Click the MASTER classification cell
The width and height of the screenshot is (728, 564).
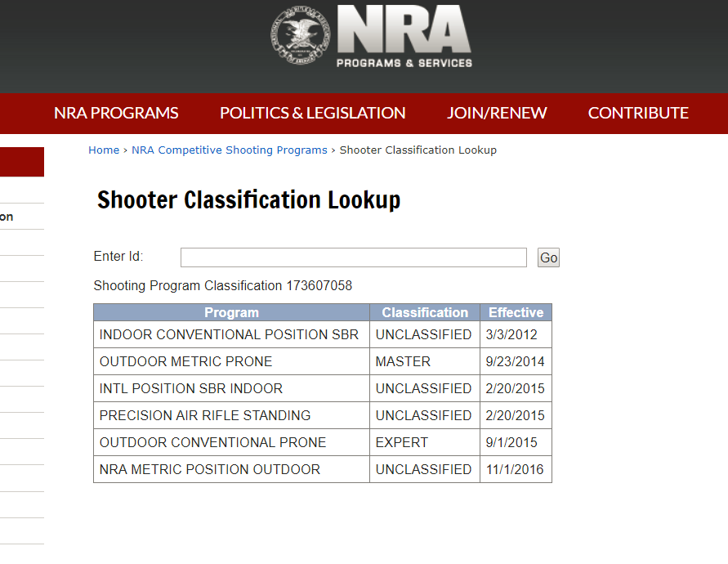[403, 361]
